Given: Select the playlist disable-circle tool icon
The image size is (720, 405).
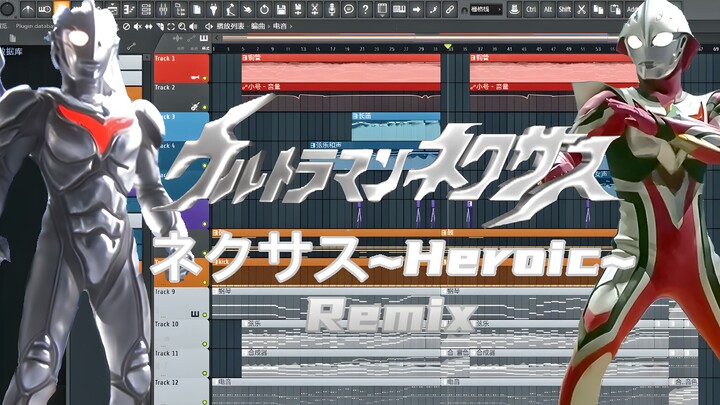Looking at the screenshot, I should coord(126,27).
